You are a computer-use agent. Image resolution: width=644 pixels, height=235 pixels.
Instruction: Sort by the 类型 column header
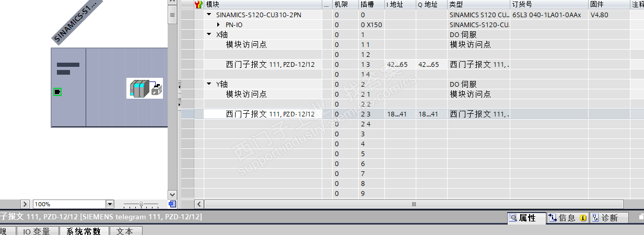(479, 5)
